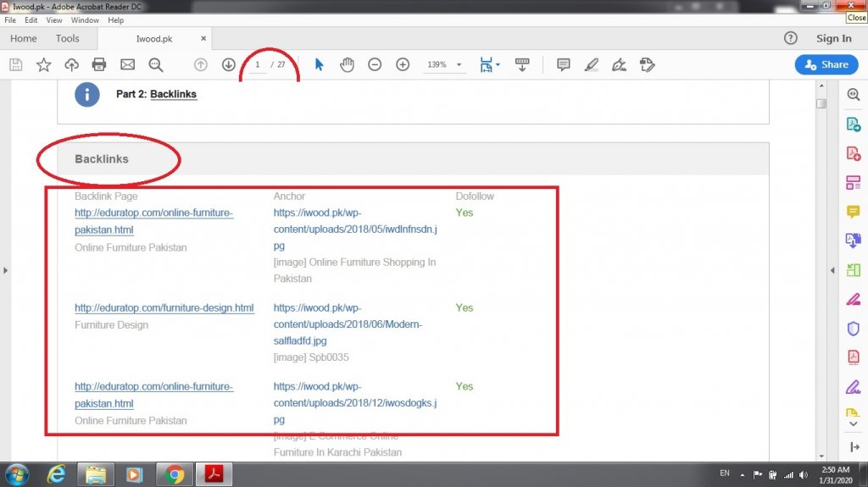Click the scroll down arrow

tap(821, 456)
